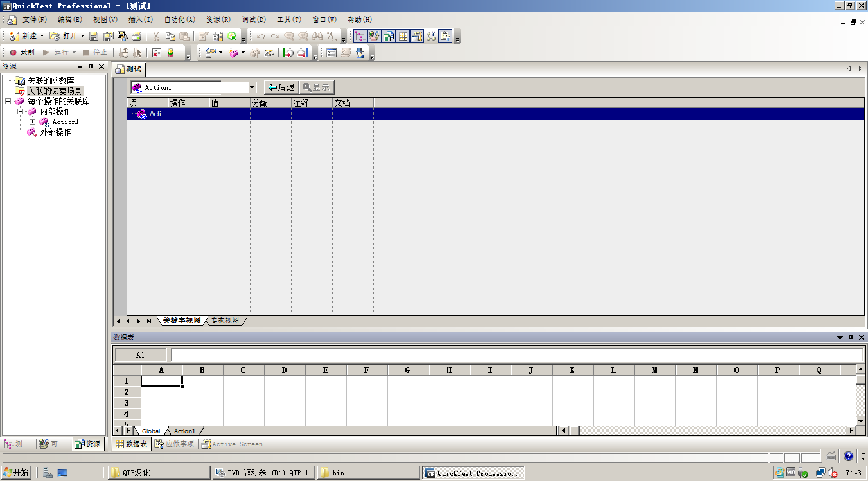Open the insert checkpoint dropdown arrow
The image size is (868, 481).
click(220, 53)
